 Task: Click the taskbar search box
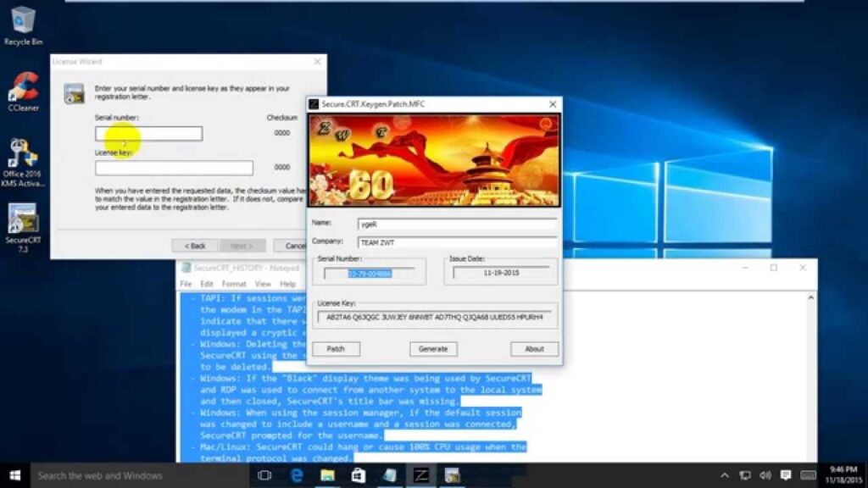point(140,475)
